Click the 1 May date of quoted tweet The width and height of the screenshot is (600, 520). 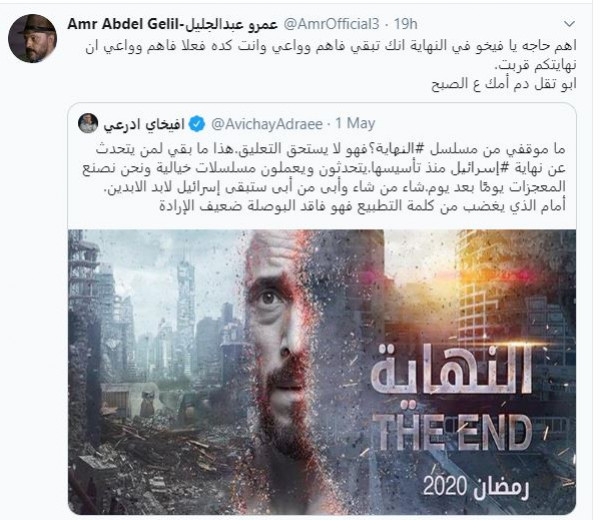pyautogui.click(x=355, y=124)
